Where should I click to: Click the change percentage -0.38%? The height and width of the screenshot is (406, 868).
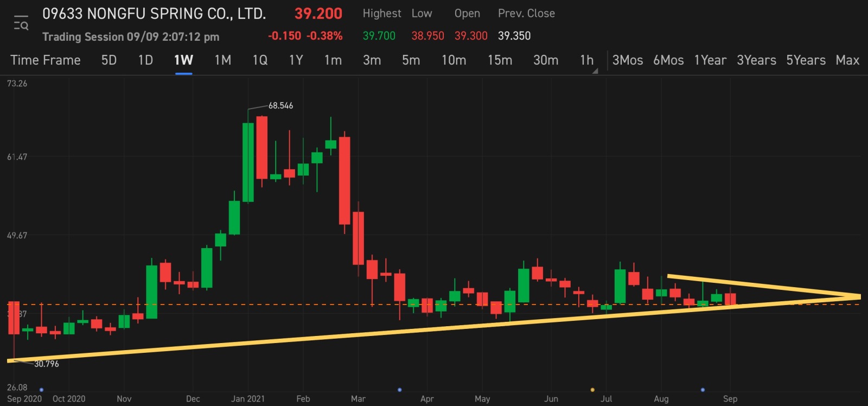tap(324, 36)
